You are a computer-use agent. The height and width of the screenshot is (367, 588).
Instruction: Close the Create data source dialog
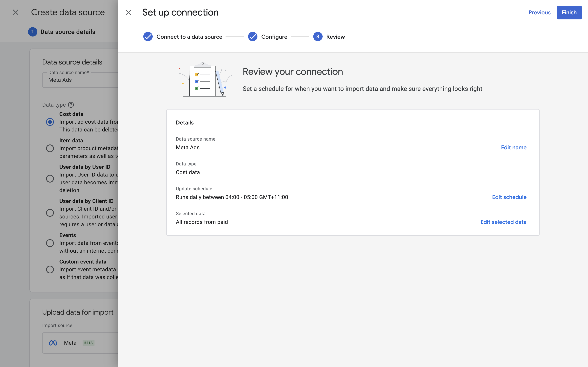[16, 12]
